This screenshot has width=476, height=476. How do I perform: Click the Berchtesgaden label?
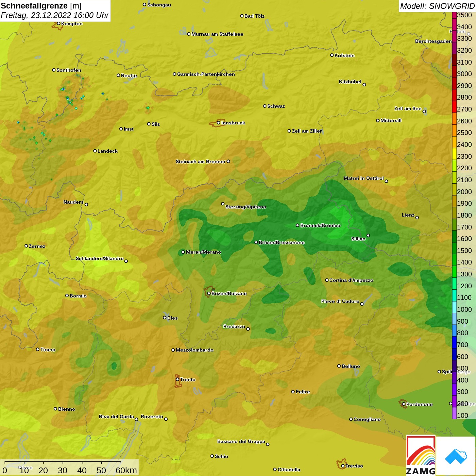(434, 41)
